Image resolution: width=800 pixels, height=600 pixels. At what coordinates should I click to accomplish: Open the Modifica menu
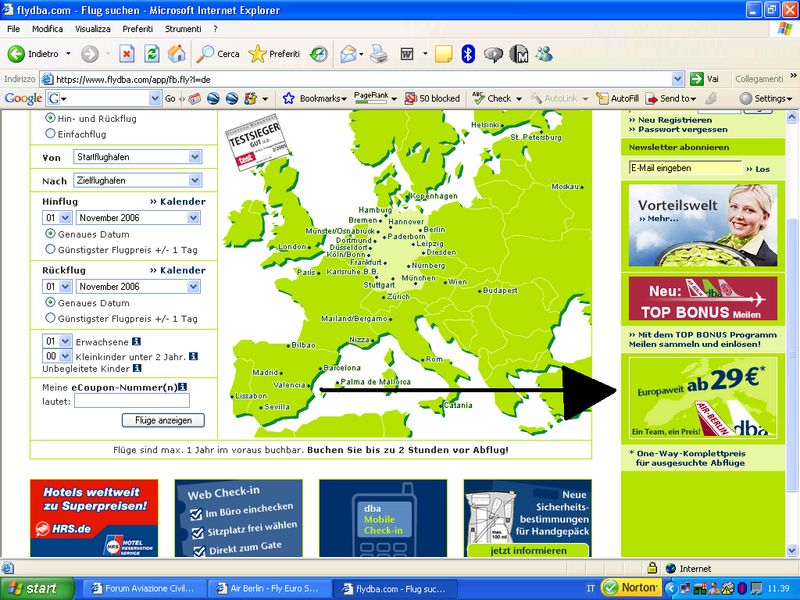coord(47,29)
